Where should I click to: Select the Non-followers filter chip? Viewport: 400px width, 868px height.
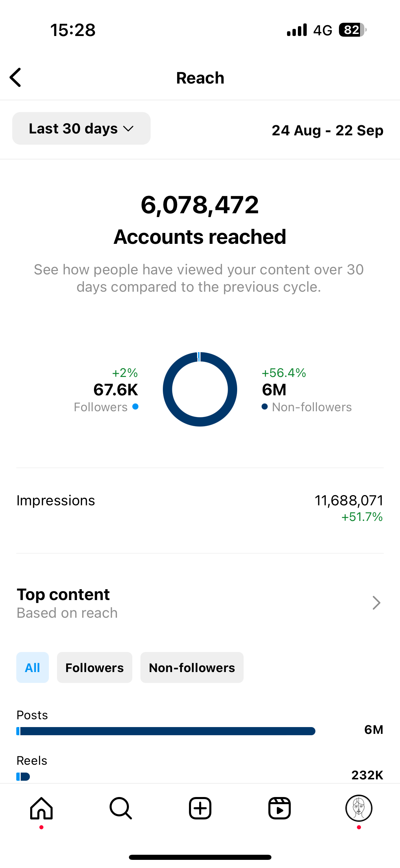click(192, 667)
